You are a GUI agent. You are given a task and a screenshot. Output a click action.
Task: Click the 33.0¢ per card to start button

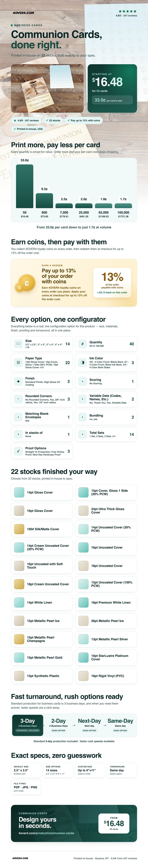coord(112,100)
